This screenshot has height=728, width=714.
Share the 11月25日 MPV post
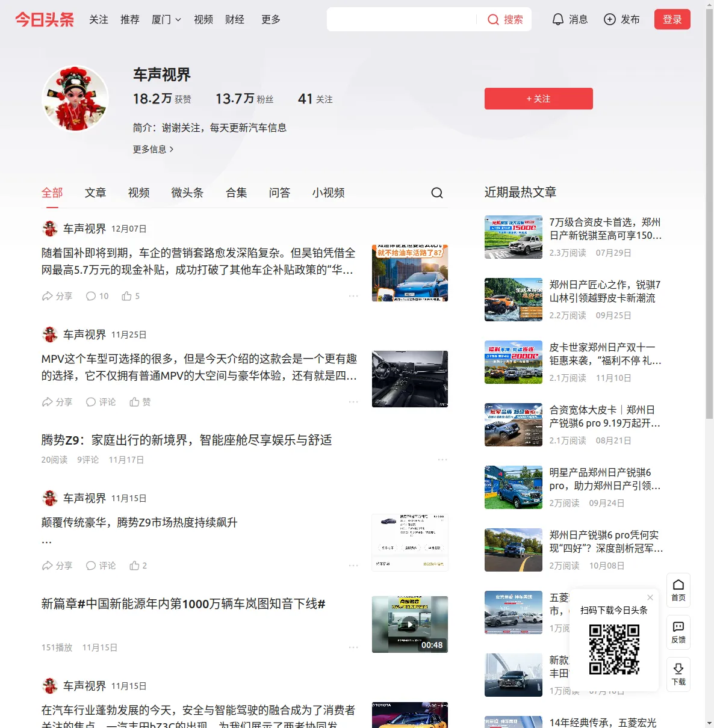pyautogui.click(x=57, y=402)
